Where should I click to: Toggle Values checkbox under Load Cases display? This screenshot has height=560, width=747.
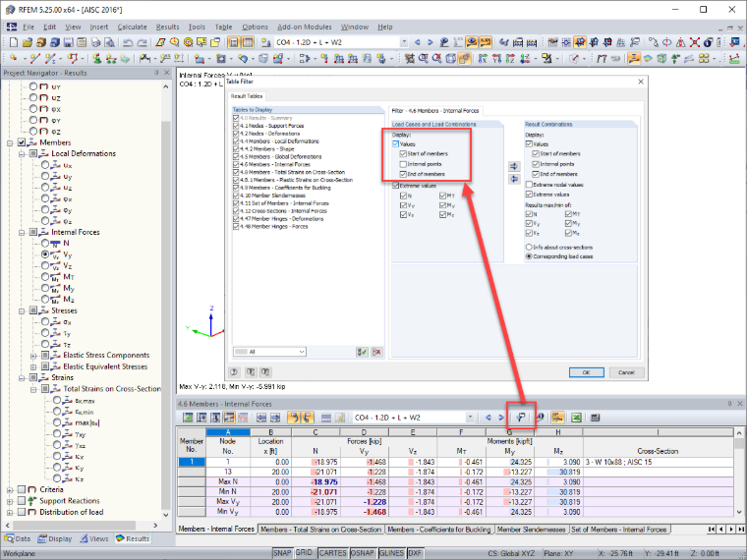[395, 143]
